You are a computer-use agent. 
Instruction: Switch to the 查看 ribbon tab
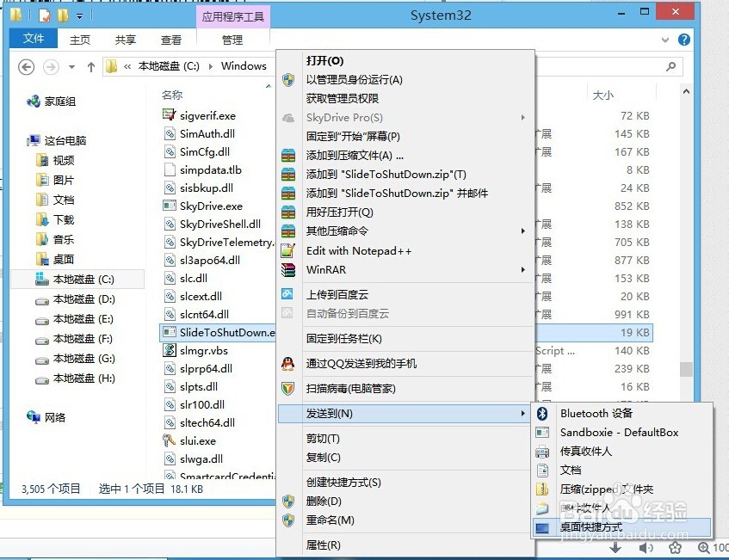point(170,39)
